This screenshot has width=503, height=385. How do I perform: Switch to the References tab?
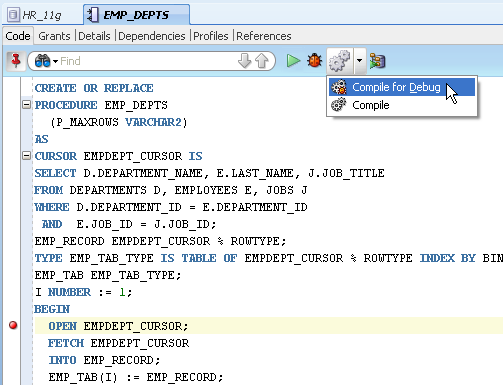tap(264, 36)
